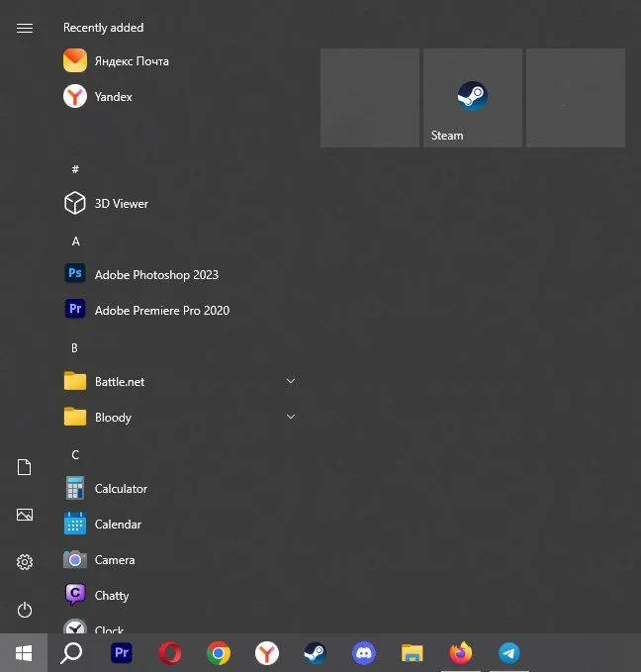Launch Opera from the taskbar
Viewport: 641px width, 672px height.
[x=170, y=653]
